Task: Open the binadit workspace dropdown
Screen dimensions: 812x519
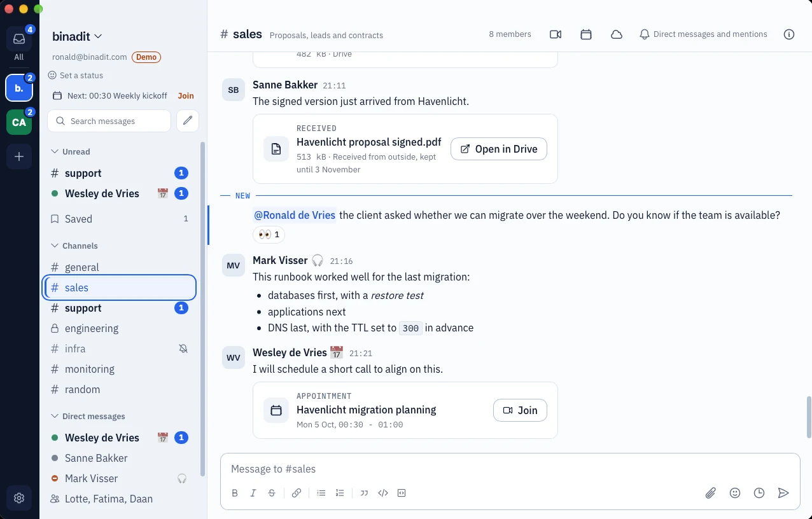Action: point(78,36)
